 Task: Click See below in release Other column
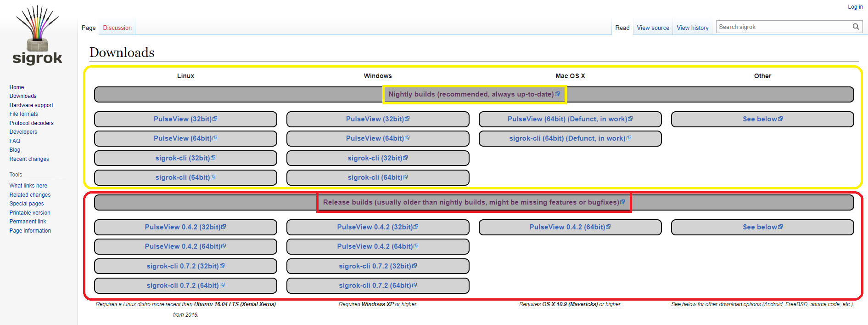(x=762, y=227)
